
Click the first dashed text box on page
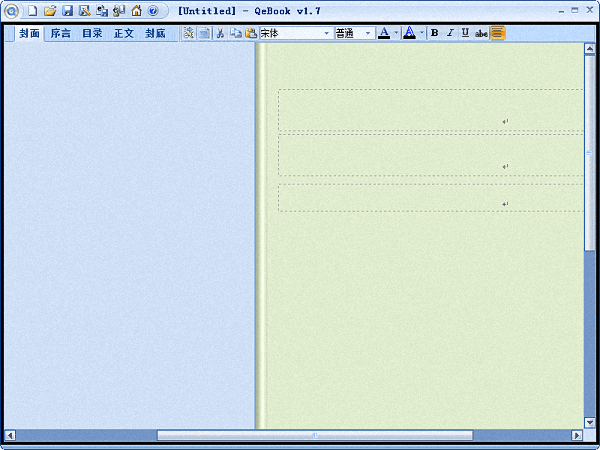(x=430, y=109)
